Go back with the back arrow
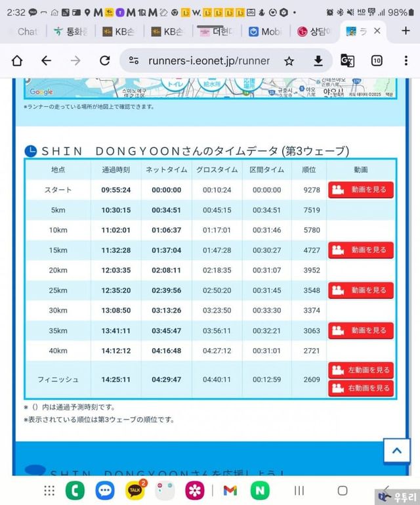The width and height of the screenshot is (420, 505). click(x=46, y=60)
